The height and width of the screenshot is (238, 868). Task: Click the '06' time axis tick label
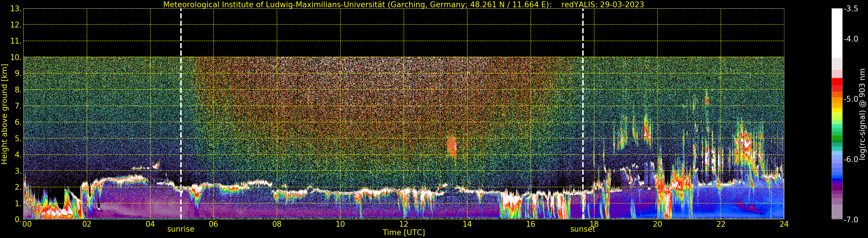(213, 224)
